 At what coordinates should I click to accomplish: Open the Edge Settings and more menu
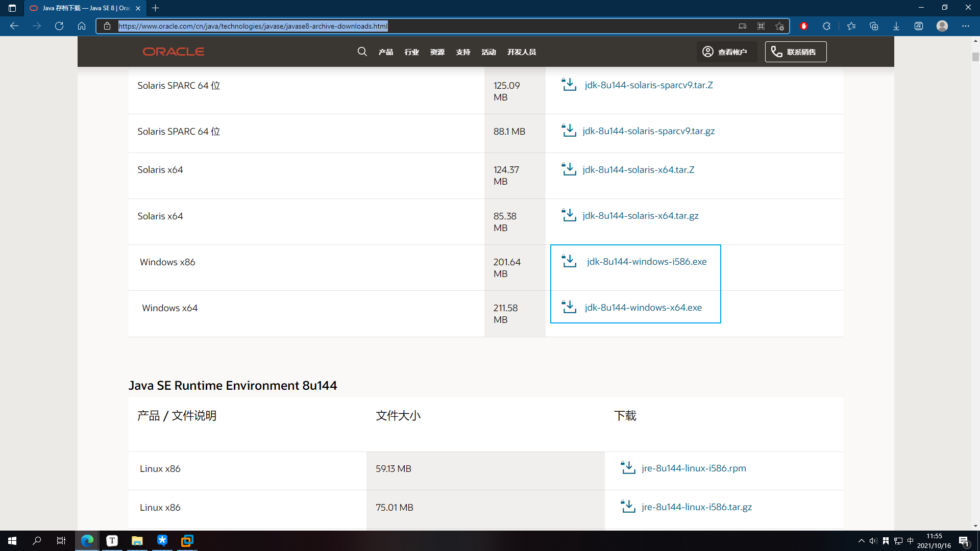965,26
